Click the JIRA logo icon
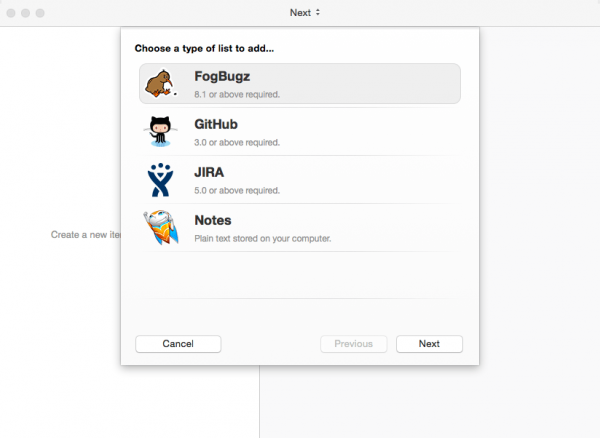The height and width of the screenshot is (438, 600). point(160,180)
